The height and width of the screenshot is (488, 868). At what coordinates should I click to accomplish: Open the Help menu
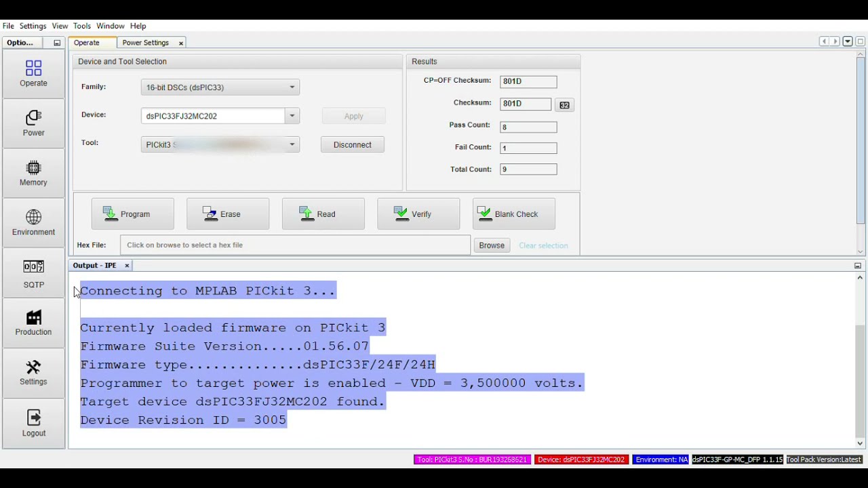[x=138, y=26]
